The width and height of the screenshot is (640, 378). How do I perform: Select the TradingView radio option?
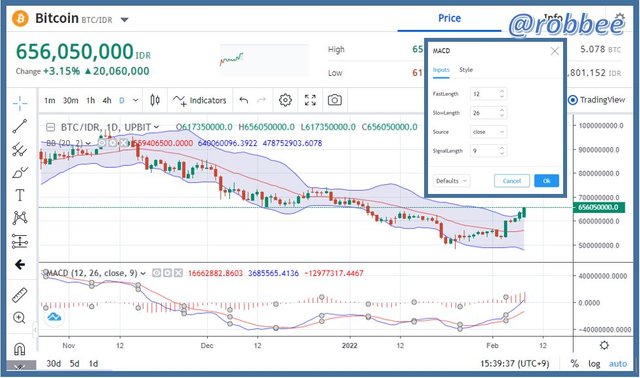pos(573,100)
